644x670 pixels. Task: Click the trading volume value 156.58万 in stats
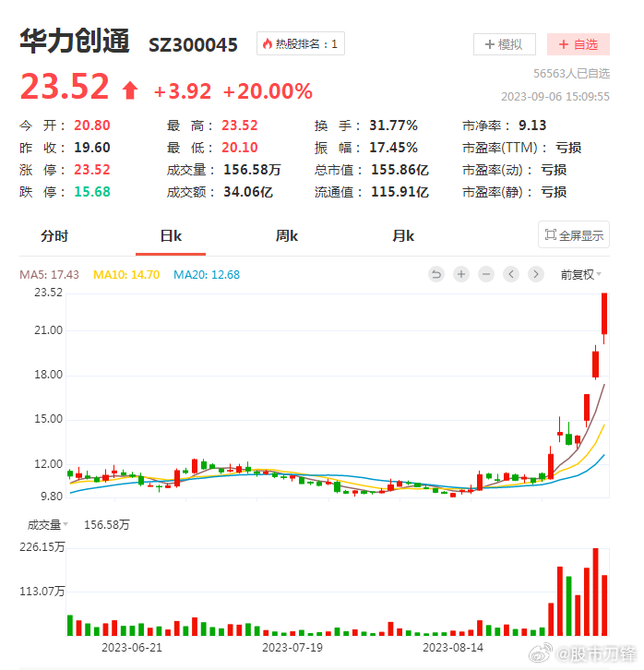click(252, 170)
